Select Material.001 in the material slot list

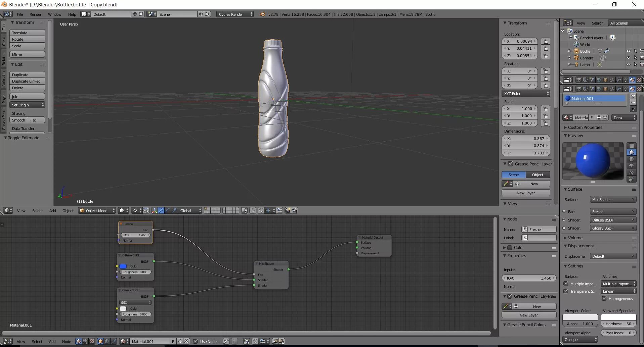pos(595,99)
